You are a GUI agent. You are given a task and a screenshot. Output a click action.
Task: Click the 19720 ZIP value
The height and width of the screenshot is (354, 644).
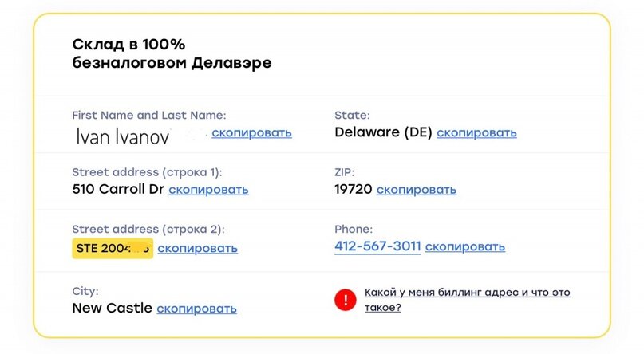tap(354, 190)
